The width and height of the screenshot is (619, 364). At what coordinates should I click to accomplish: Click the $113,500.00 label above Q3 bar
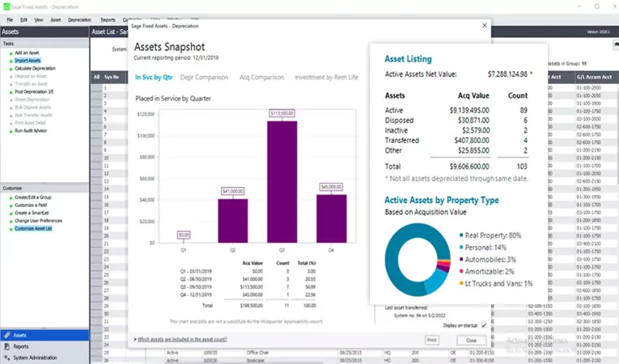[282, 113]
